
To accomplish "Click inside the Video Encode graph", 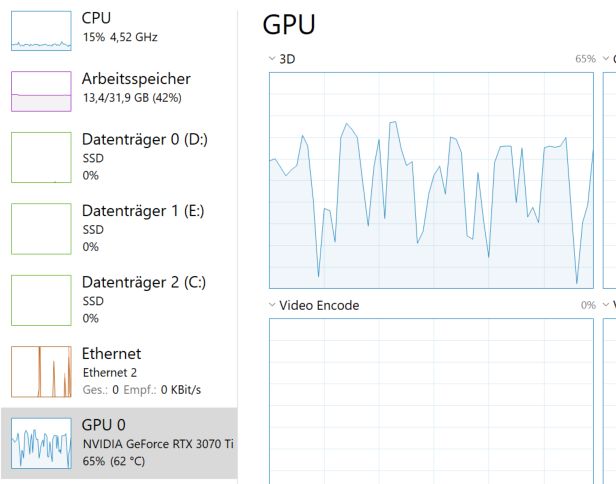I will (432, 400).
